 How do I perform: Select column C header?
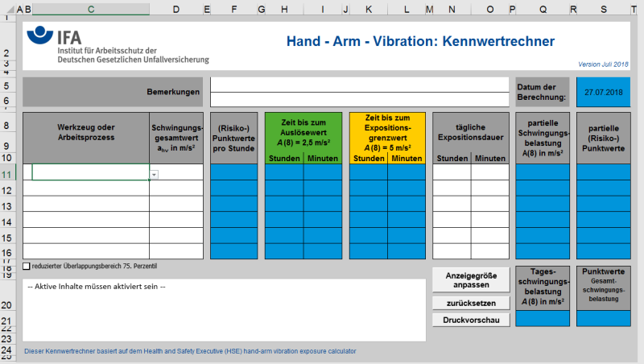coord(90,9)
